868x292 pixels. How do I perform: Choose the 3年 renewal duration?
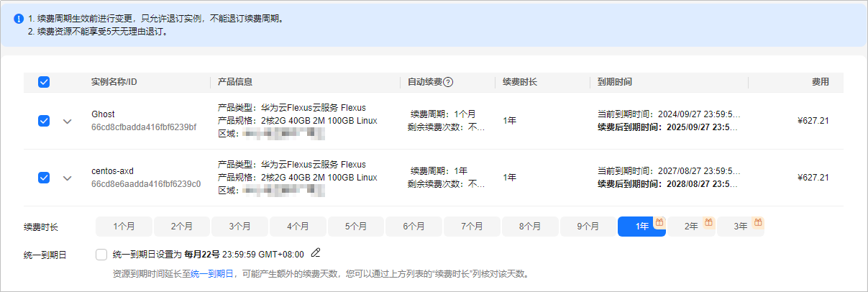tap(740, 226)
